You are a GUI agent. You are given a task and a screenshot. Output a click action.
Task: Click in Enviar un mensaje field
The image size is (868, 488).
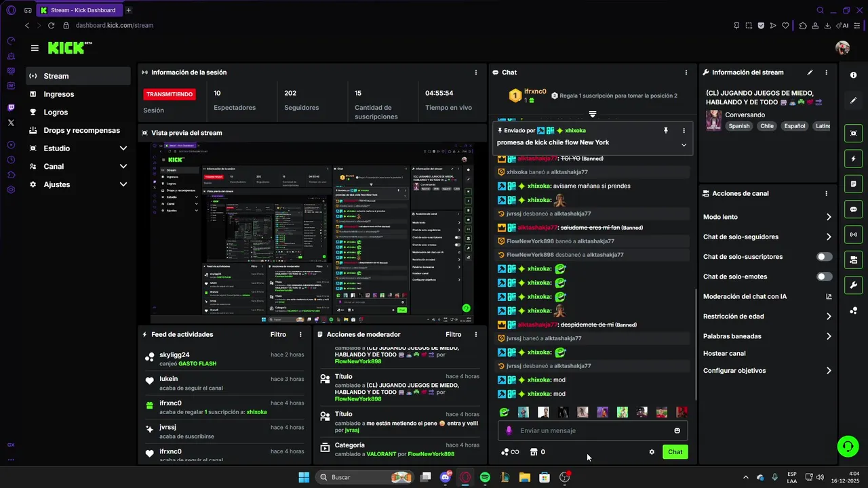[x=593, y=430]
